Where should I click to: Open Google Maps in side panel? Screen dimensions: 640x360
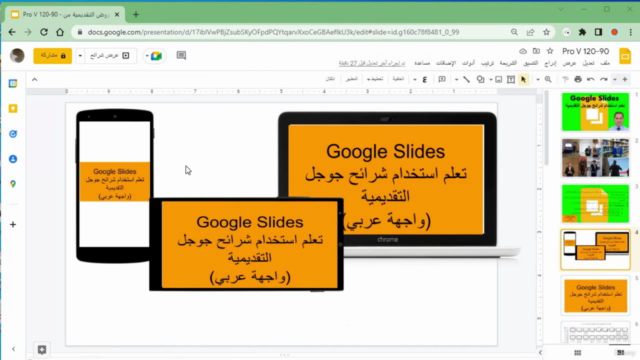(13, 184)
